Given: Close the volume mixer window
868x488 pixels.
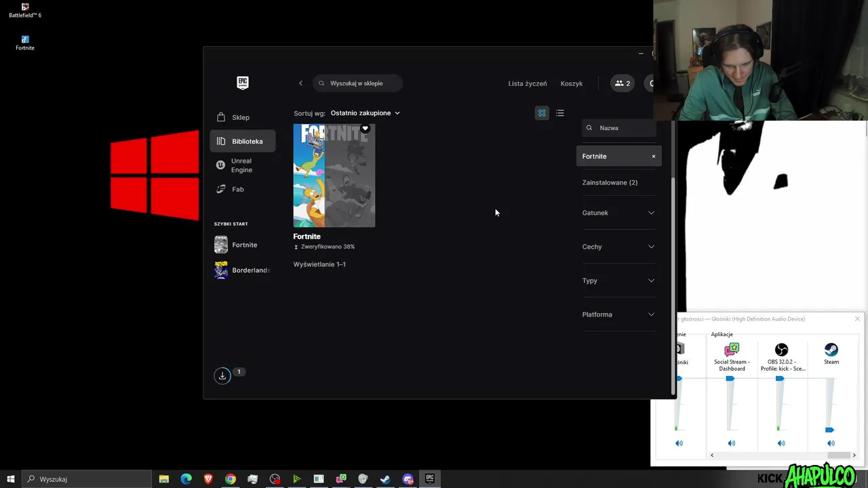Looking at the screenshot, I should point(857,319).
